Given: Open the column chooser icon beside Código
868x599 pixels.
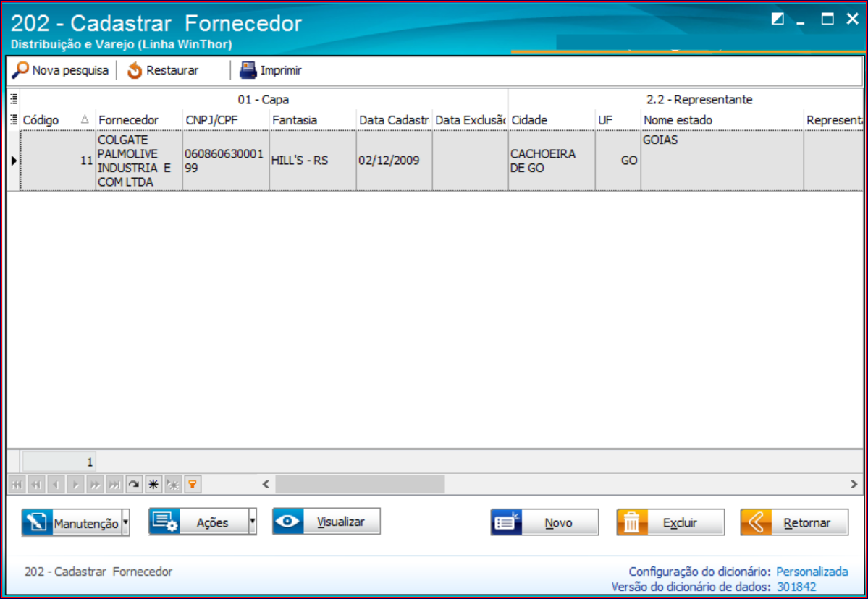Looking at the screenshot, I should coord(13,119).
